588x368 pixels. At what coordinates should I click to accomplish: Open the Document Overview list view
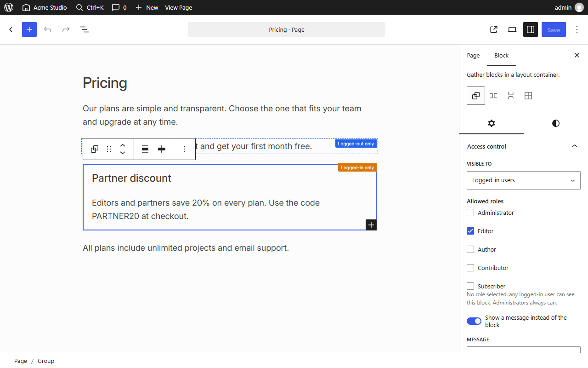tap(85, 29)
